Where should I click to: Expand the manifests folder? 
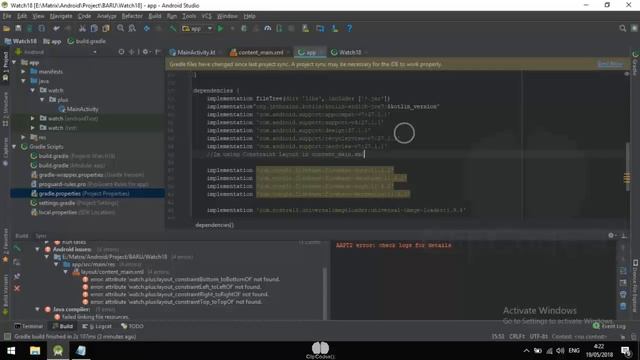(x=24, y=72)
